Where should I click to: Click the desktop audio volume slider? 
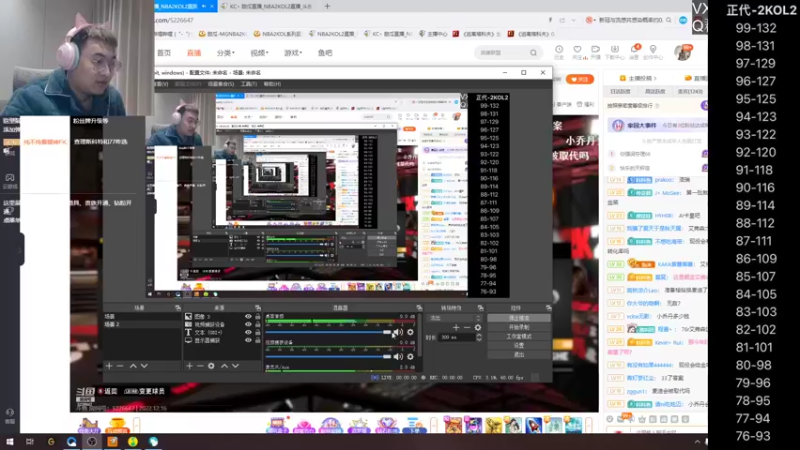[x=328, y=332]
